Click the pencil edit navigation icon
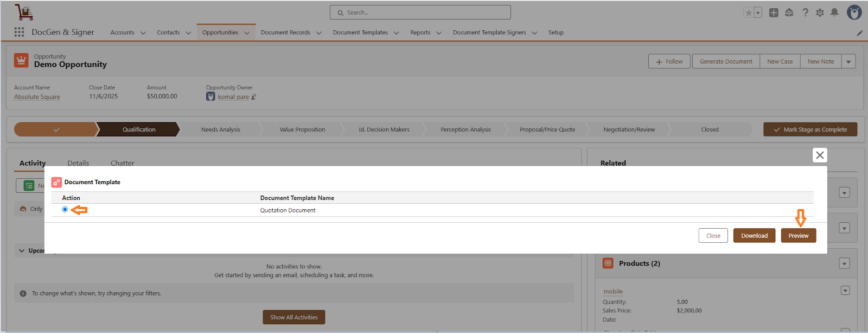868x333 pixels. [859, 33]
